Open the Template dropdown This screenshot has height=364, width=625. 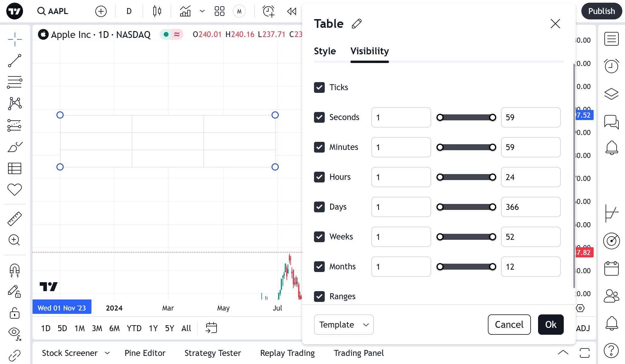(344, 325)
